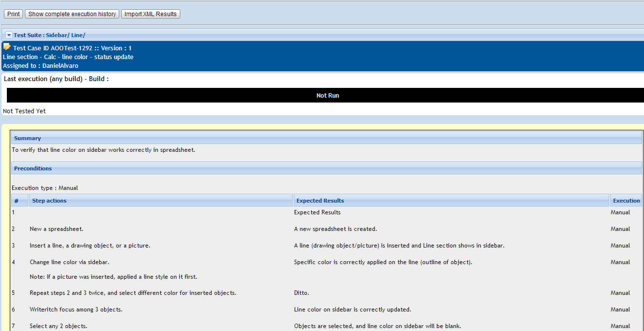The width and height of the screenshot is (644, 331).
Task: Click 'Assigned to : DanielAlvaro' text
Action: click(41, 65)
